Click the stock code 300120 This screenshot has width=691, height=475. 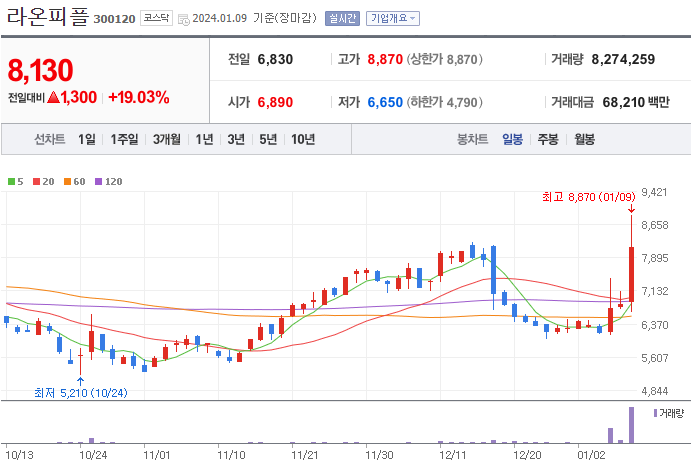(x=114, y=19)
